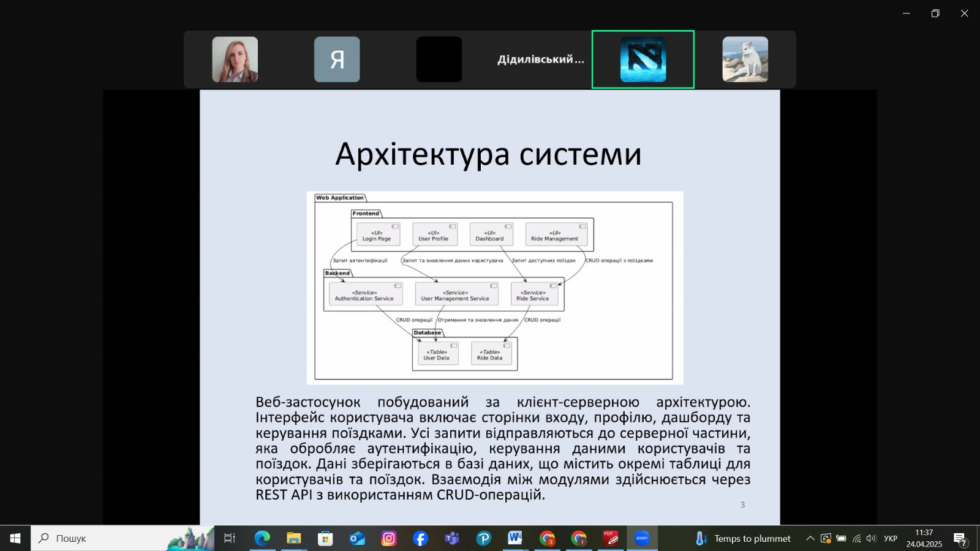Click the slide number 3

tap(742, 505)
